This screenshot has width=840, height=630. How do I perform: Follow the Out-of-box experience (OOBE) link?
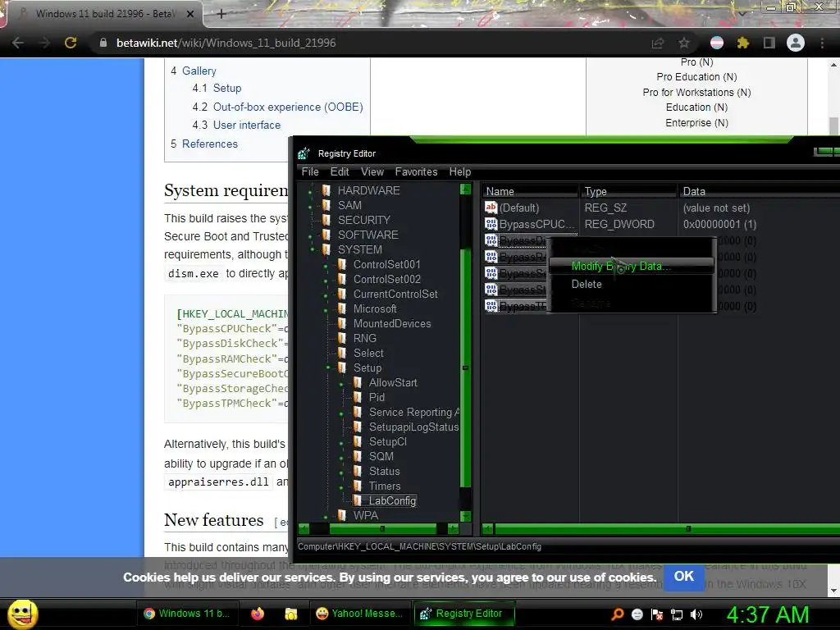coord(288,107)
